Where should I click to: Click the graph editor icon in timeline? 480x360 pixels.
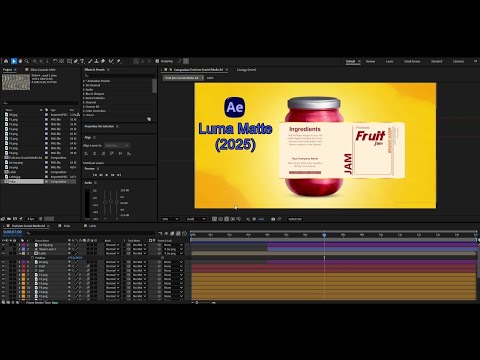(x=184, y=233)
